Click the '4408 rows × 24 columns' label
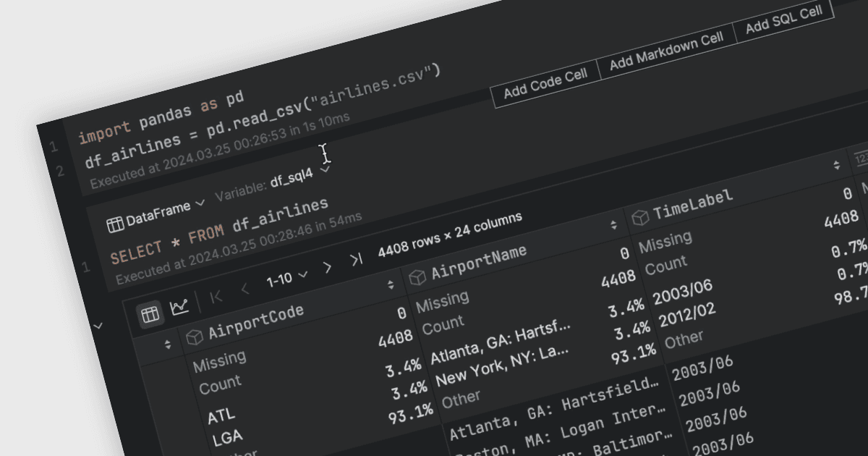Image resolution: width=868 pixels, height=456 pixels. 450,236
